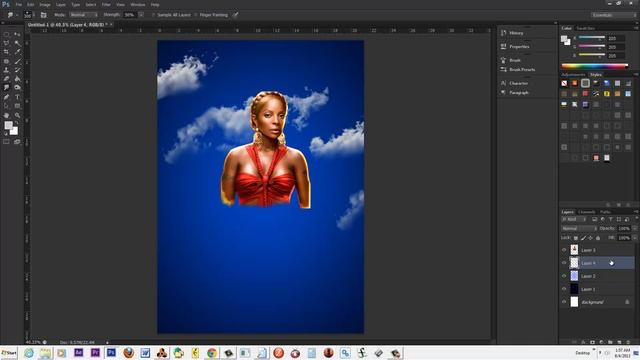Viewport: 640px width, 360px height.
Task: Click the Strength value field
Action: coord(130,15)
